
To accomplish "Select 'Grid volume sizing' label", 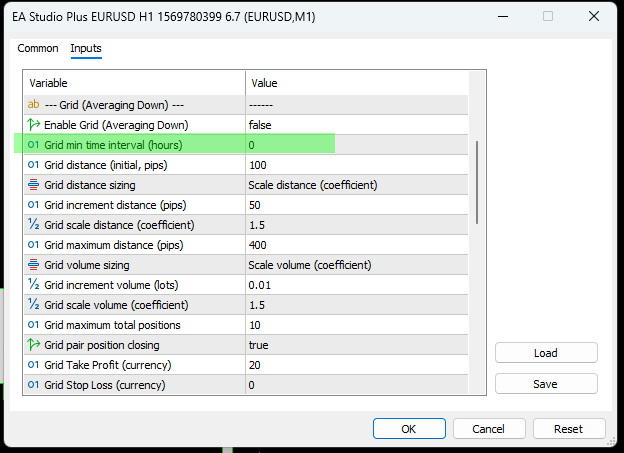I will coord(87,265).
